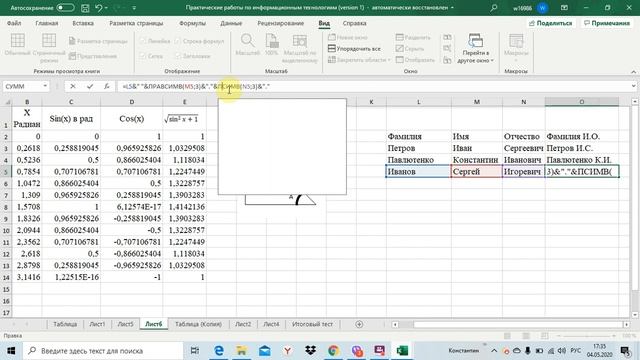The height and width of the screenshot is (360, 640).
Task: Switch to the Главная ribbon tab
Action: pyautogui.click(x=47, y=23)
